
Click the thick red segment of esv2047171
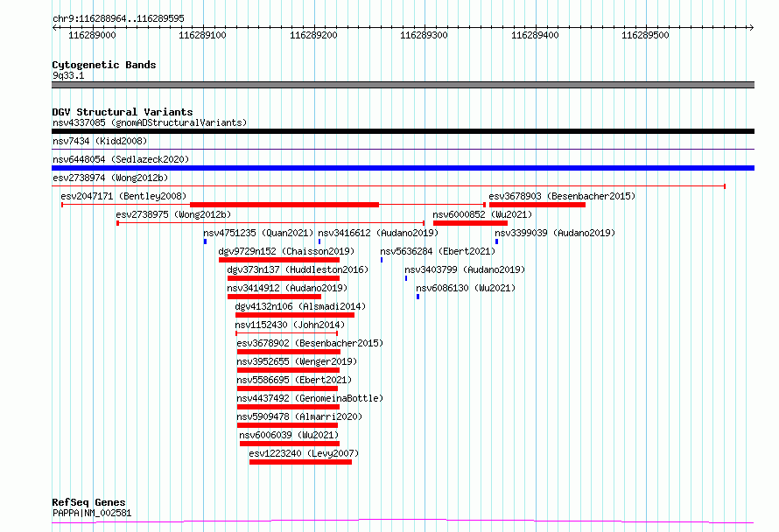284,205
